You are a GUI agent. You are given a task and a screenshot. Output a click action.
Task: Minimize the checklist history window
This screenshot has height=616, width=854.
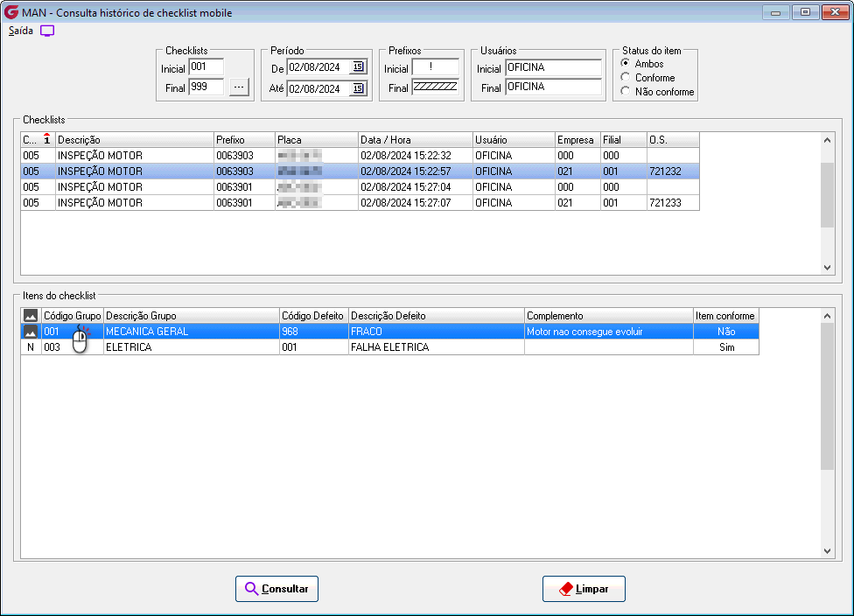775,12
